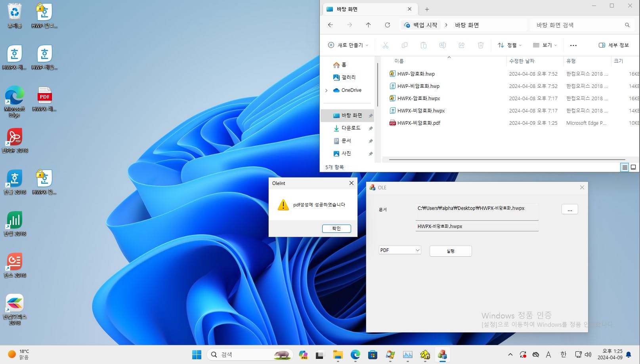Image resolution: width=640 pixels, height=364 pixels.
Task: Open the notification bell in system tray
Action: tap(629, 354)
